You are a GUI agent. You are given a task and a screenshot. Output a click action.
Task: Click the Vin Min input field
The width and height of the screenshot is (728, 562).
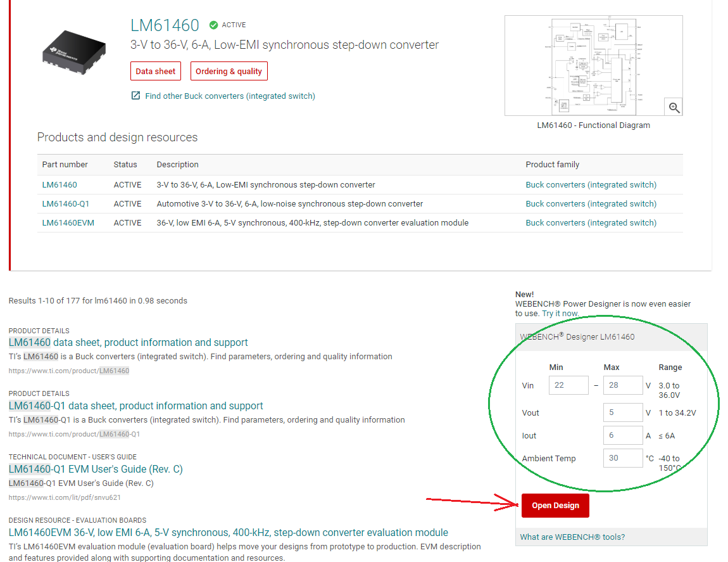pos(568,385)
